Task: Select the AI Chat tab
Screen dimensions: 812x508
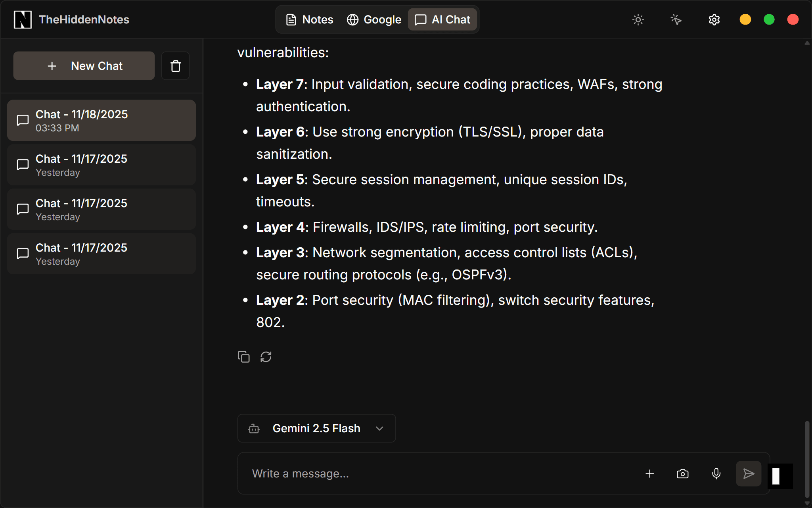Action: coord(442,19)
